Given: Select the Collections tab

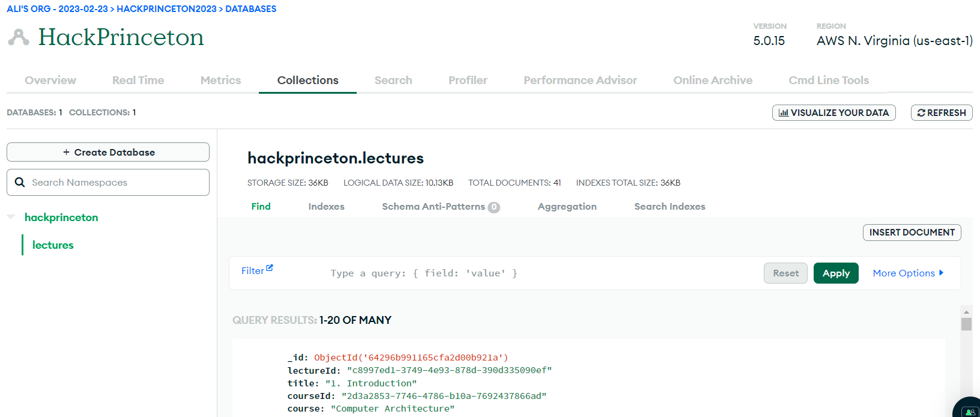Looking at the screenshot, I should (307, 80).
